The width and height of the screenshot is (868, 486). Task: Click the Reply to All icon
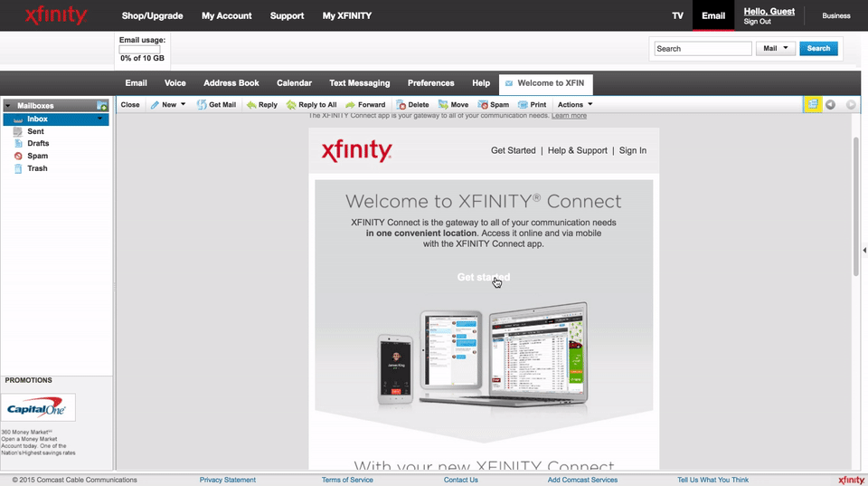coord(291,105)
